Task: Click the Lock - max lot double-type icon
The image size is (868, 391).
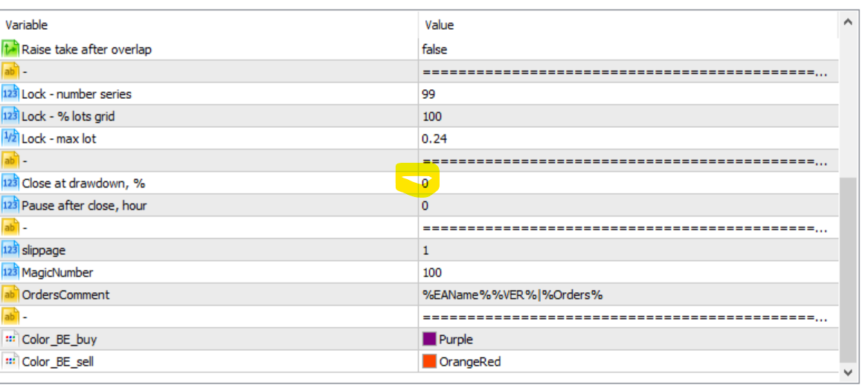Action: coord(10,138)
